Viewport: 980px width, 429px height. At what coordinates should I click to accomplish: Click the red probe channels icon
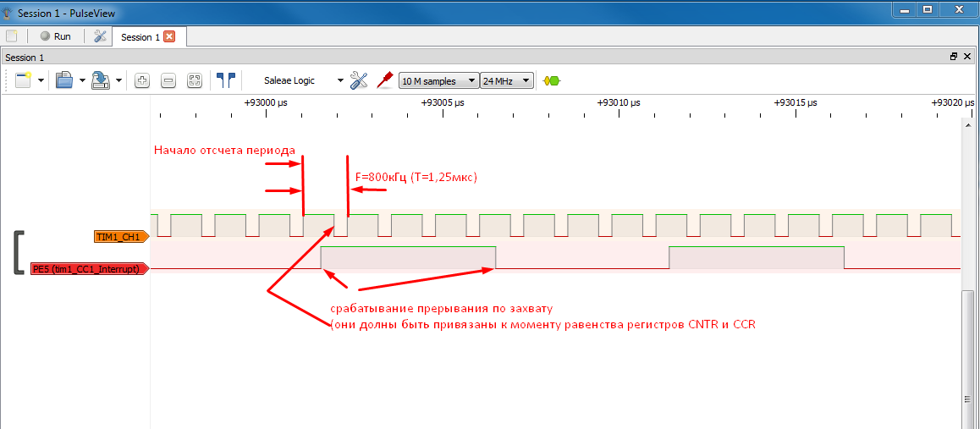coord(385,80)
